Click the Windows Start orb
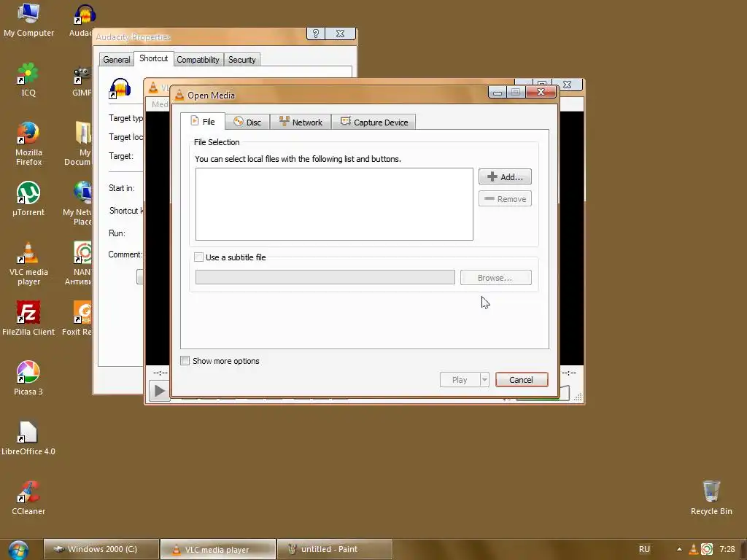 point(18,550)
